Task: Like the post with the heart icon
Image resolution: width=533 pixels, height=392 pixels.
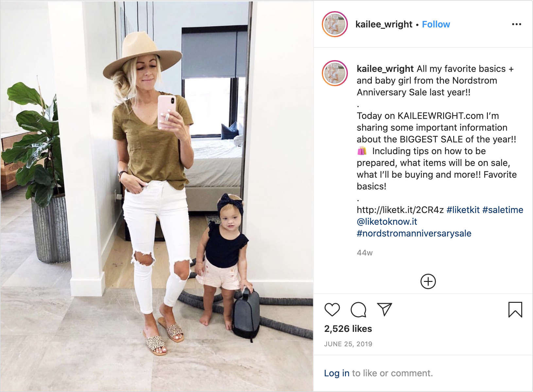Action: [x=332, y=309]
